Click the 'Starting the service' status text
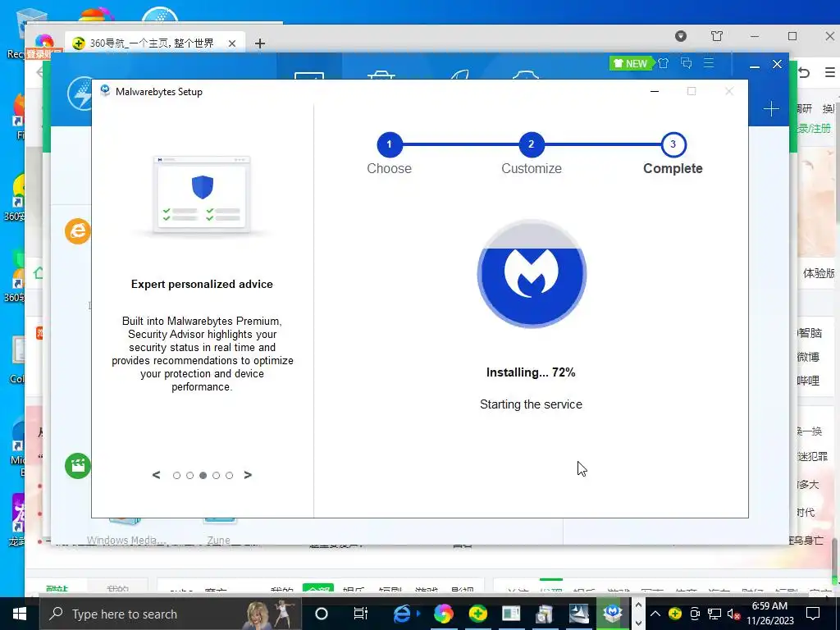840x630 pixels. 531,404
